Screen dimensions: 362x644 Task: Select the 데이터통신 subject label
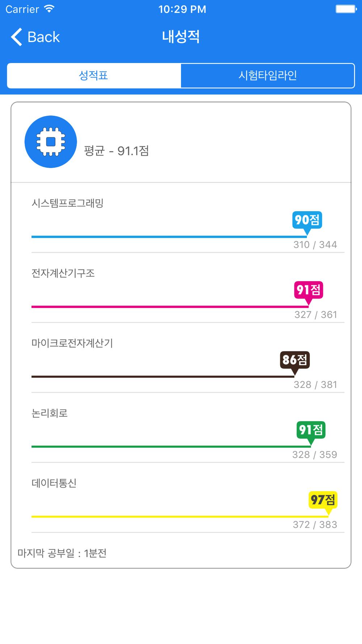tap(54, 483)
